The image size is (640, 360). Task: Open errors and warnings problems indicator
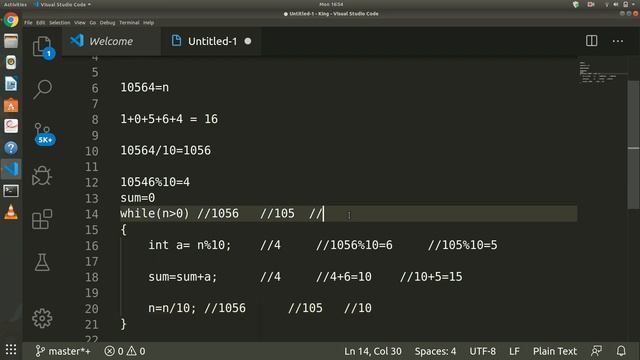point(124,351)
